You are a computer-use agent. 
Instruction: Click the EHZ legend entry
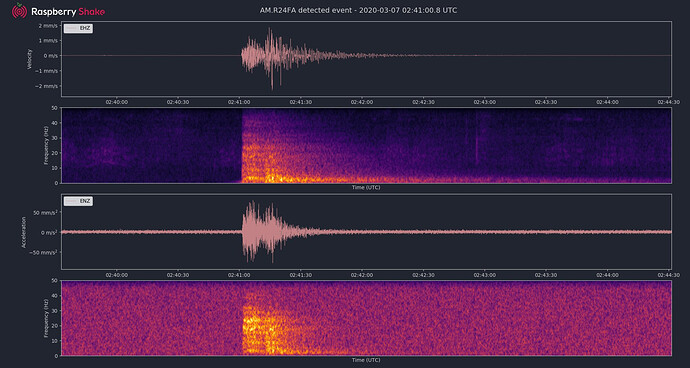click(78, 28)
